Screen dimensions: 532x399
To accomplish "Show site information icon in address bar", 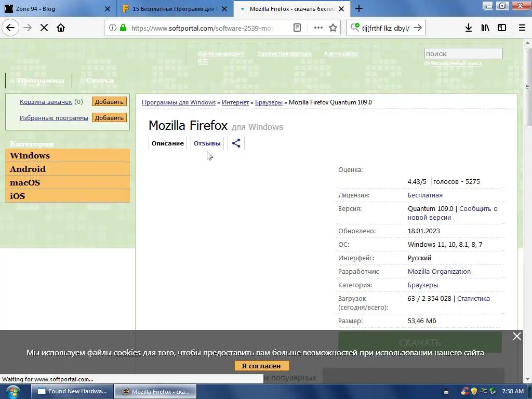I will click(113, 28).
